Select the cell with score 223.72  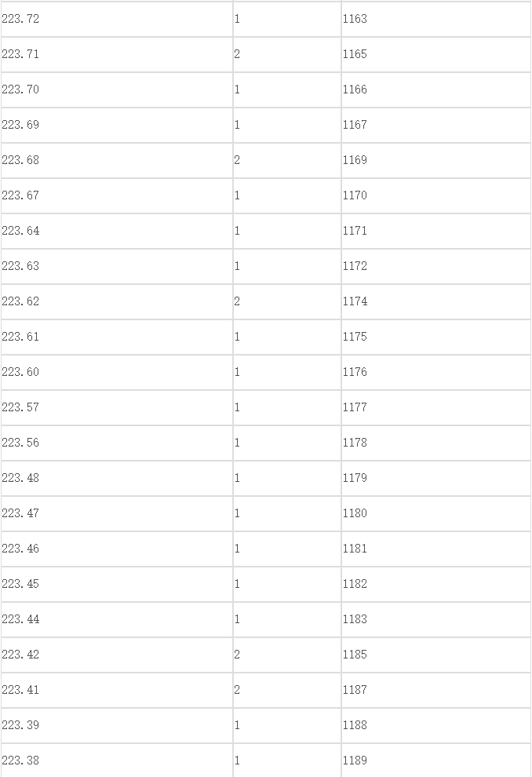tap(117, 19)
